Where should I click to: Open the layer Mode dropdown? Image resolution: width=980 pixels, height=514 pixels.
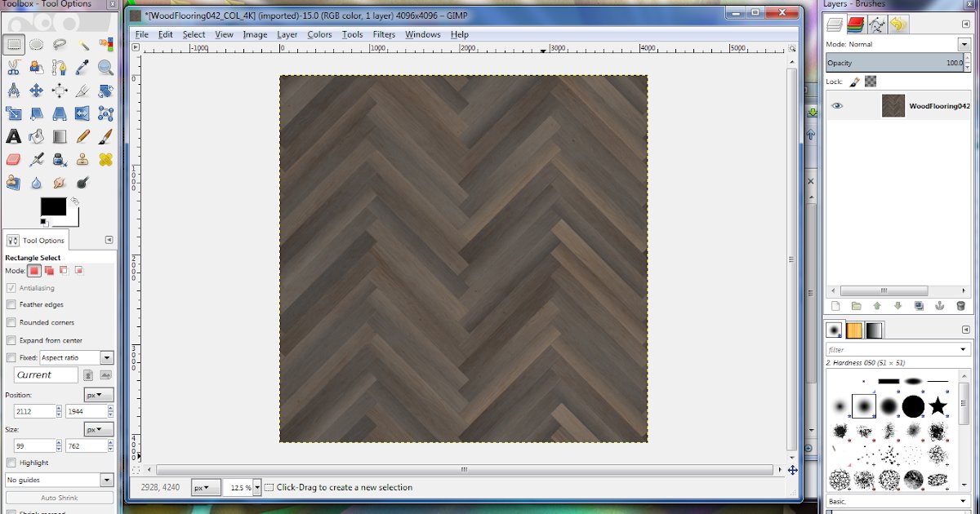tap(964, 44)
